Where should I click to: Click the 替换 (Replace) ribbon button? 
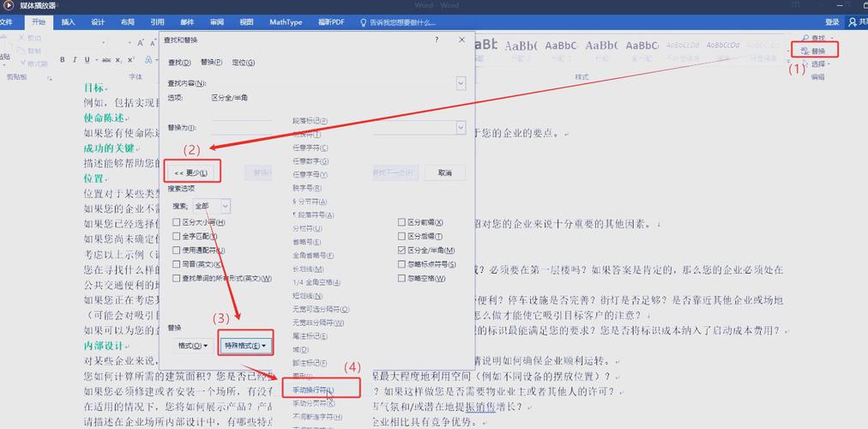pos(814,51)
